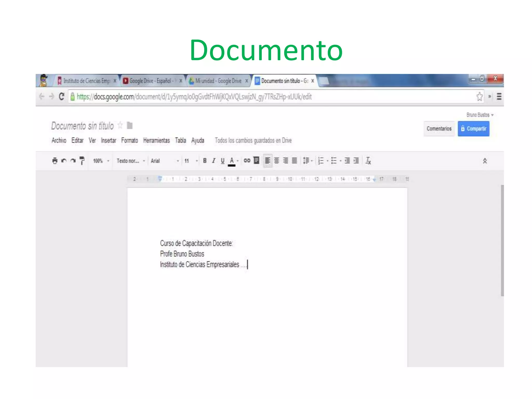
Task: Center align the text
Action: click(x=277, y=161)
